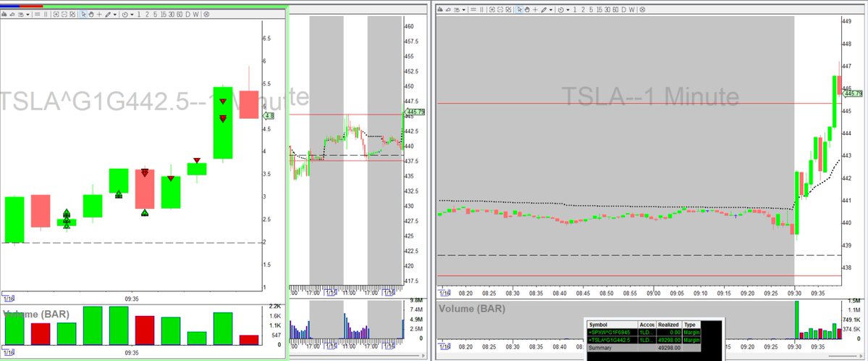
Task: Click the clock timeframe icon in the right TSLA chart toolbar
Action: click(561, 9)
